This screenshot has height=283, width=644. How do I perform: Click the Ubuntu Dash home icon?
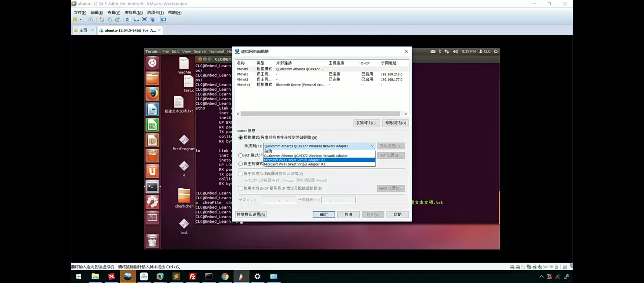coord(152,63)
